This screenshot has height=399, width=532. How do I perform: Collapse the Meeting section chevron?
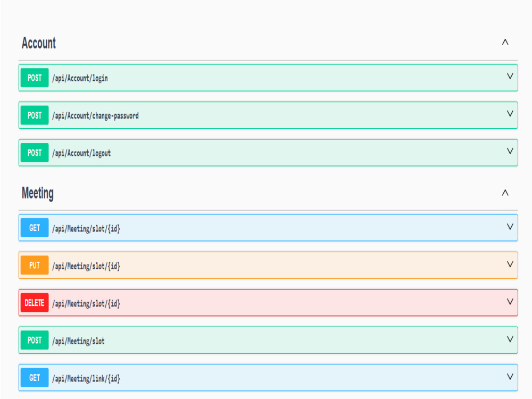[x=505, y=193]
